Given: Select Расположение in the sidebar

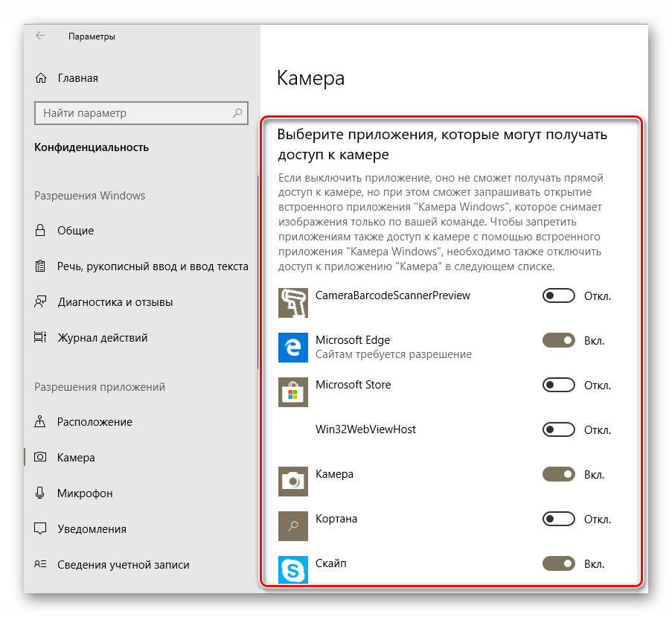Looking at the screenshot, I should 95,422.
